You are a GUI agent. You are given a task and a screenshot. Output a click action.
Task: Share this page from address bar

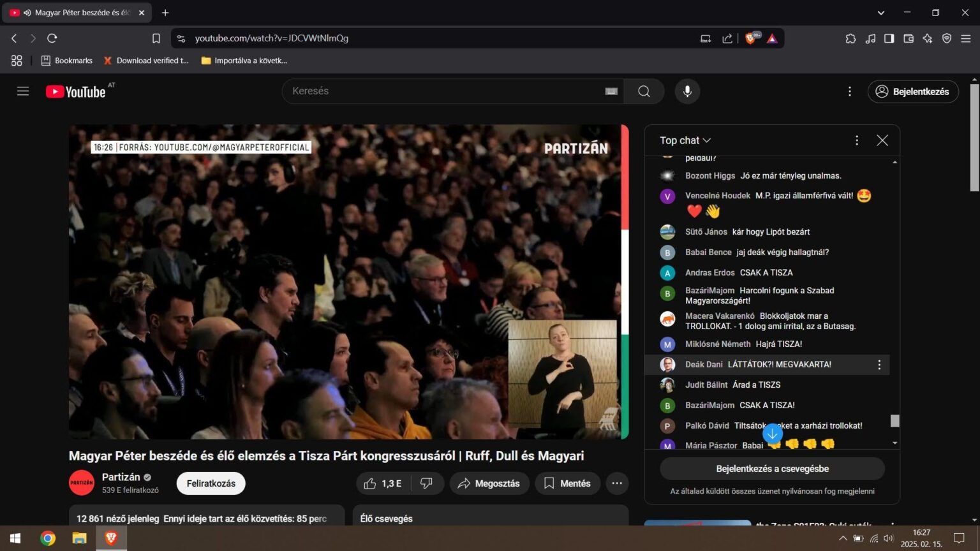727,38
